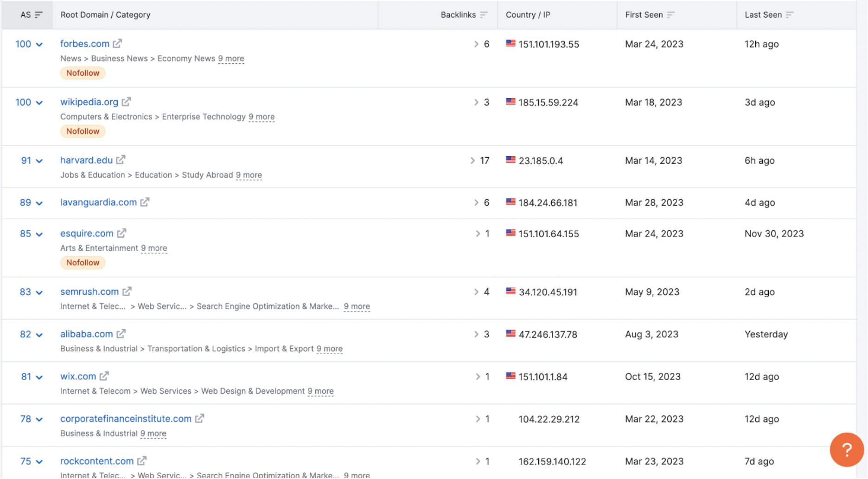Open harvard.edu using its external link icon
Screen dimensions: 868x479
click(121, 160)
